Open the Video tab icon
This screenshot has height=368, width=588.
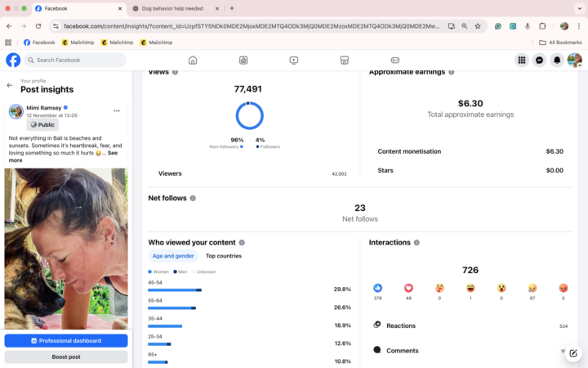[x=294, y=60]
